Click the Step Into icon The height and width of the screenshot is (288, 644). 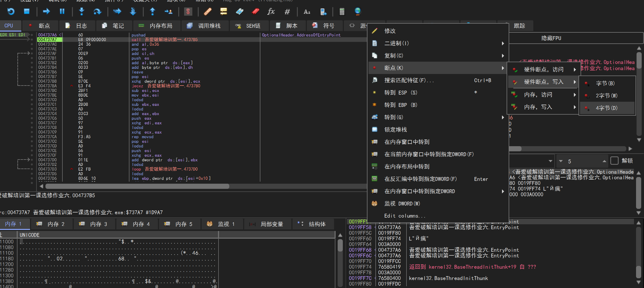pos(82,11)
